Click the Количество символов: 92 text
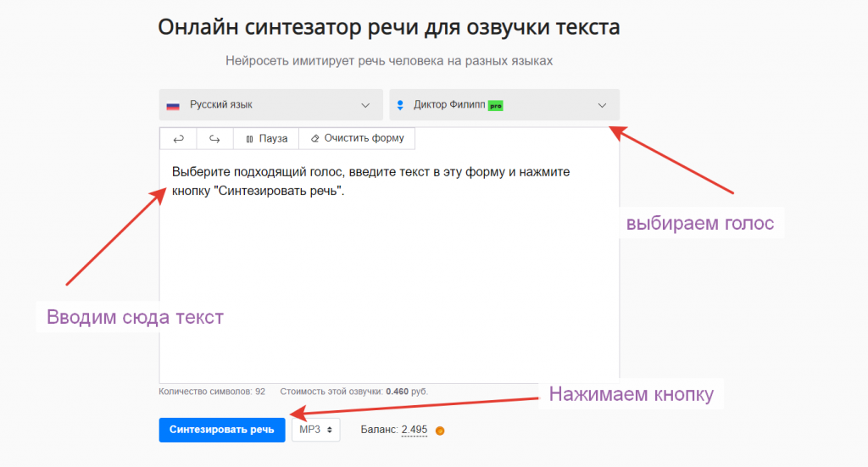Image resolution: width=868 pixels, height=467 pixels. point(212,392)
